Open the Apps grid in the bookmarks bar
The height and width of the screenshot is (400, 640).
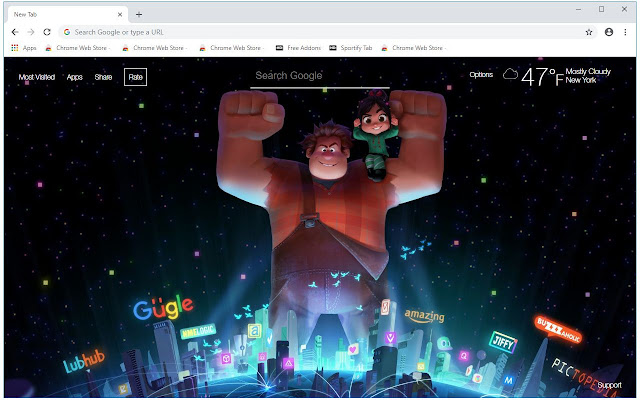point(24,48)
